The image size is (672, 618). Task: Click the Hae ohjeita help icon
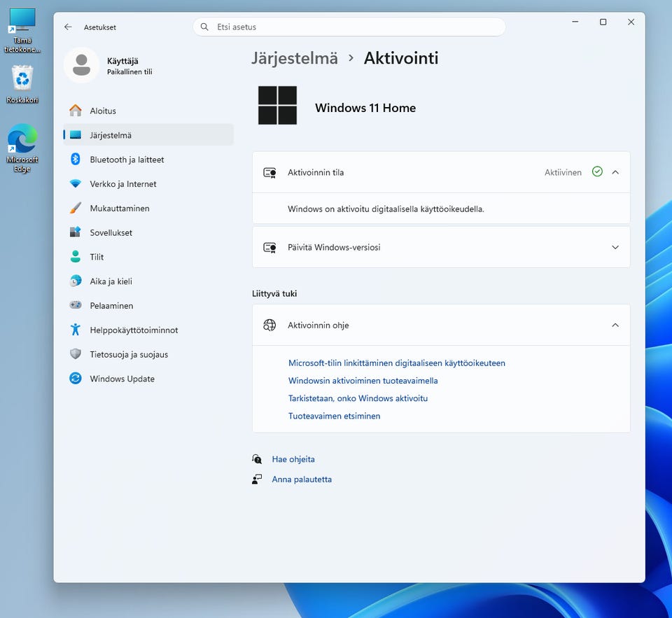tap(257, 459)
